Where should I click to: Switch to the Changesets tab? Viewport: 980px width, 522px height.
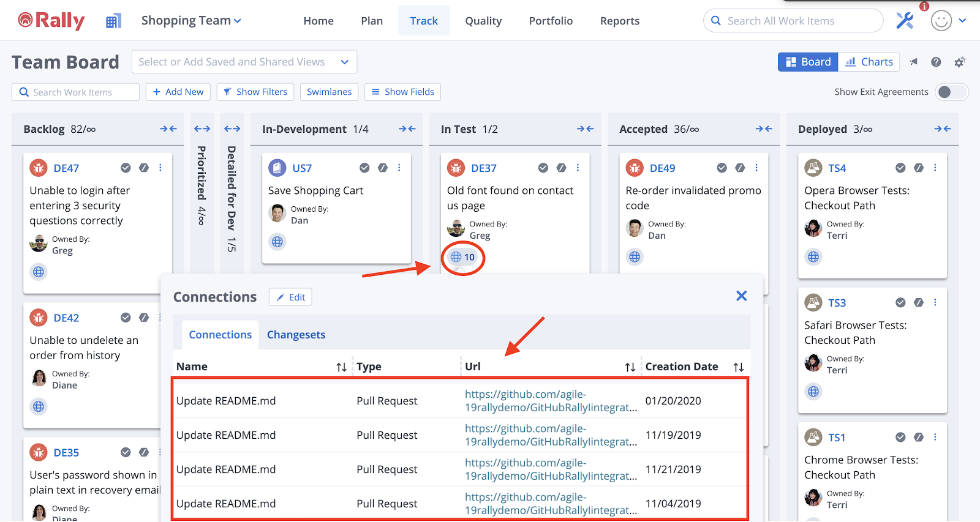point(296,335)
